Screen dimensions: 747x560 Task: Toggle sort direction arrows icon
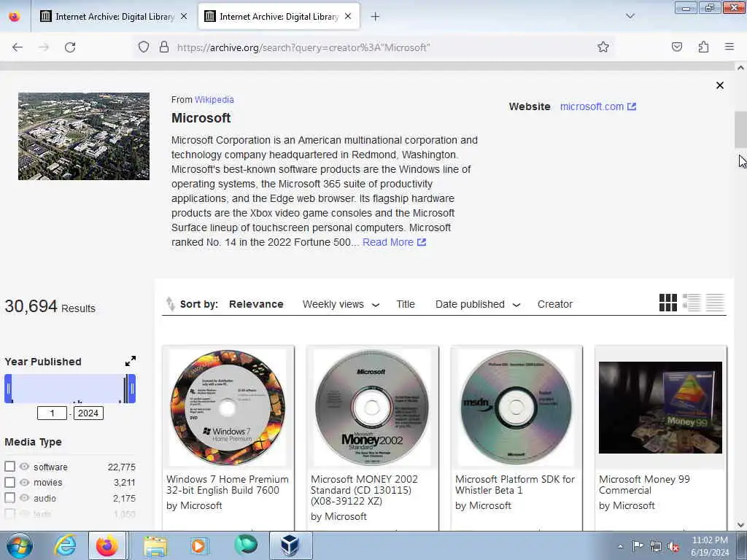click(170, 304)
